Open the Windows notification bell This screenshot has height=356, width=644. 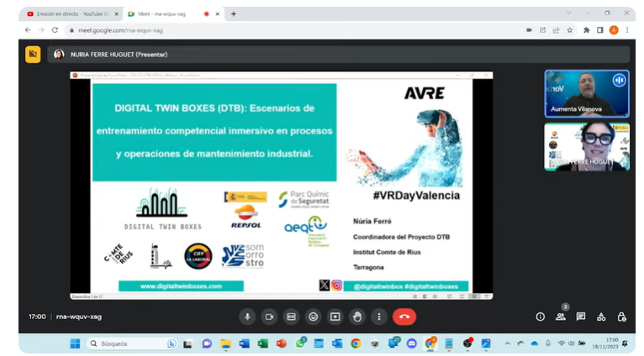pos(626,343)
